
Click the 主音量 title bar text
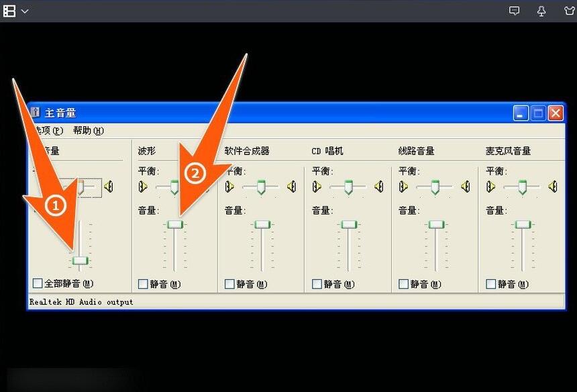point(60,113)
